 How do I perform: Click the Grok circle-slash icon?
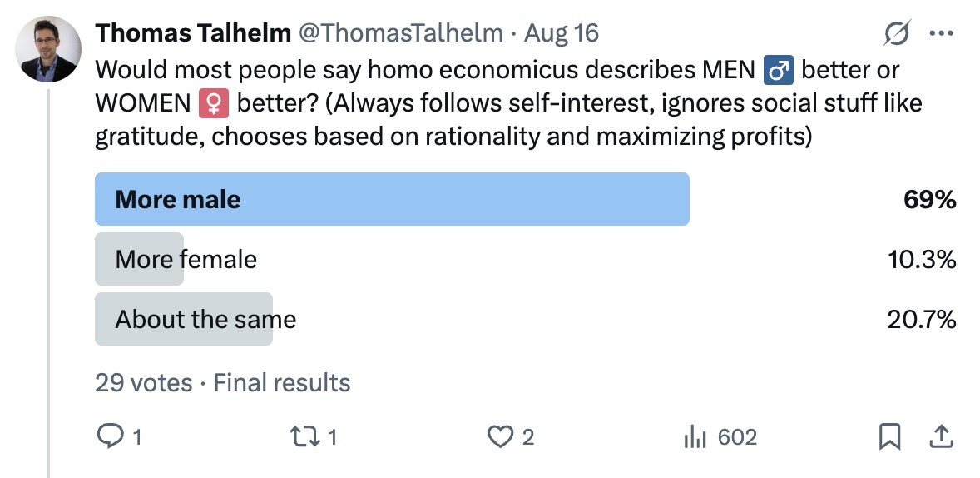(x=897, y=34)
